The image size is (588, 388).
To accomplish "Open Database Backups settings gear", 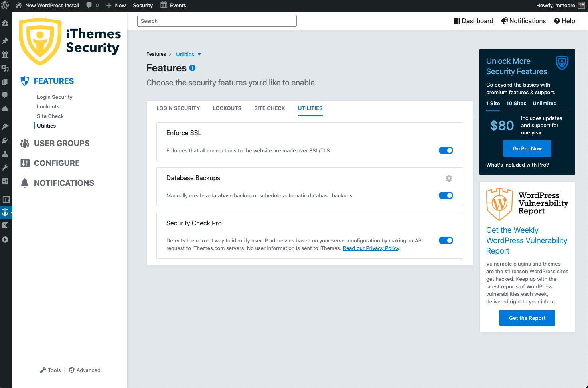I will coord(449,178).
